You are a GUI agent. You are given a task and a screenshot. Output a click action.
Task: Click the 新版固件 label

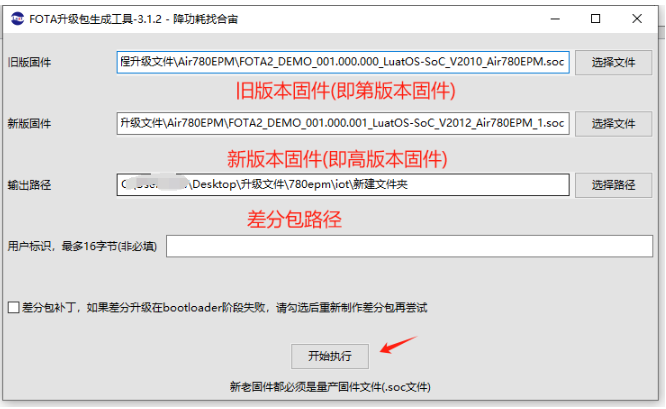pyautogui.click(x=29, y=124)
